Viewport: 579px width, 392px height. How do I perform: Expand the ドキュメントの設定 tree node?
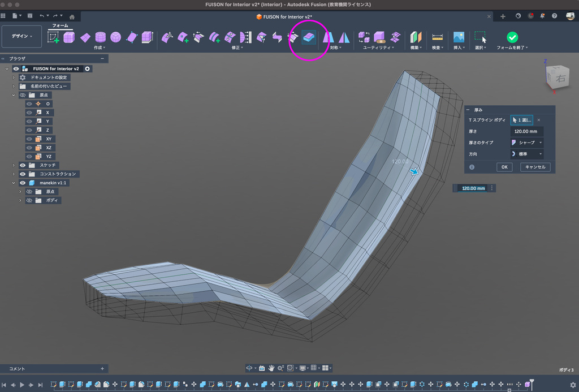coord(14,77)
